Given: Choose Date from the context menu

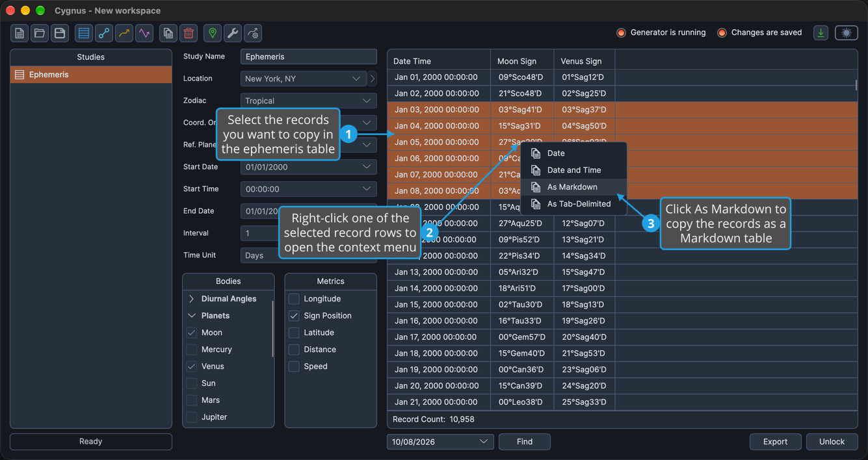Looking at the screenshot, I should [x=573, y=153].
